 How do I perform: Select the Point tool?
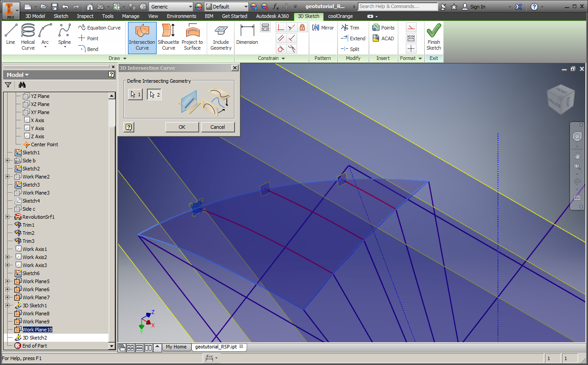point(89,38)
